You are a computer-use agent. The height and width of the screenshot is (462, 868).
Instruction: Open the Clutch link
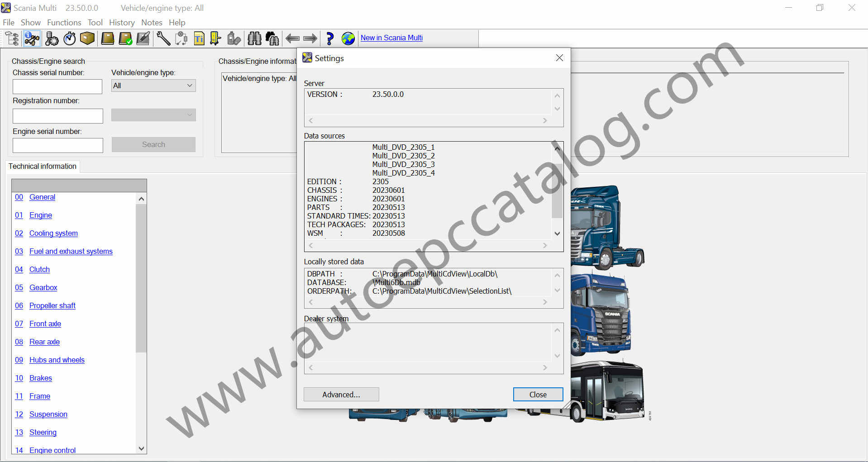39,269
